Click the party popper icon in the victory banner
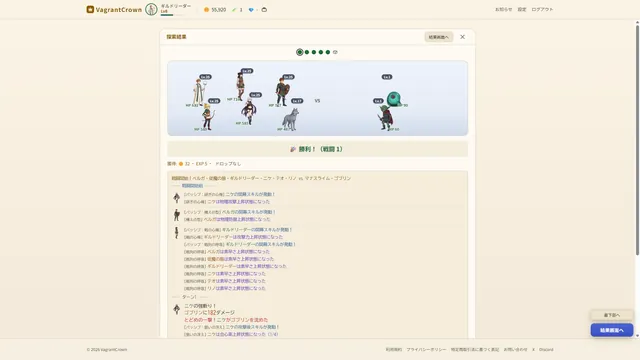 pos(293,149)
